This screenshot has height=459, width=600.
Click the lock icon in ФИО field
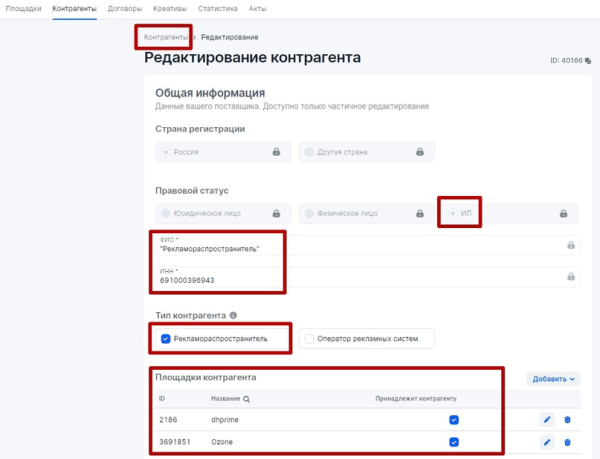point(571,245)
